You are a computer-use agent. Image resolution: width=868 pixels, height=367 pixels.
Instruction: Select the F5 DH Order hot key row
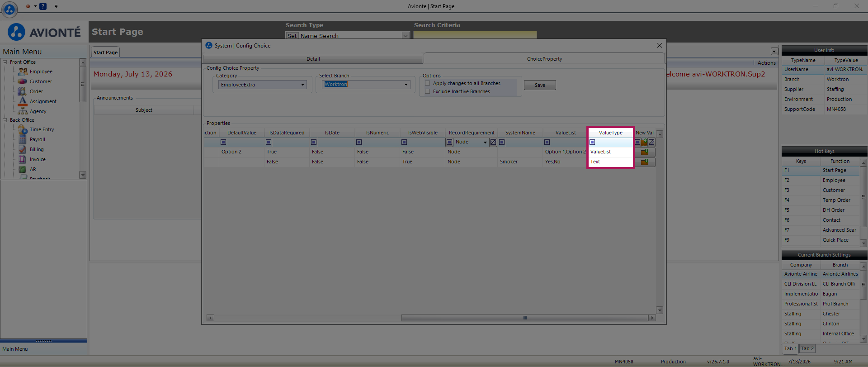point(821,210)
